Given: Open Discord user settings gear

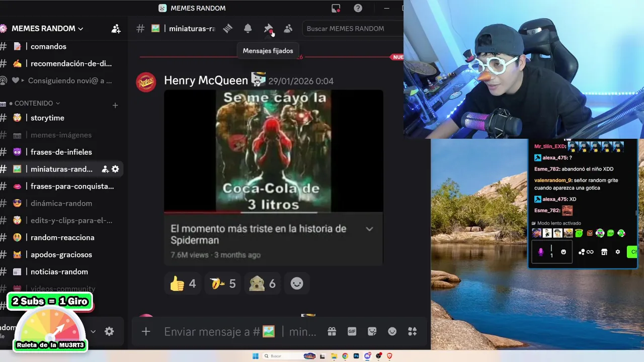Looking at the screenshot, I should tap(109, 331).
